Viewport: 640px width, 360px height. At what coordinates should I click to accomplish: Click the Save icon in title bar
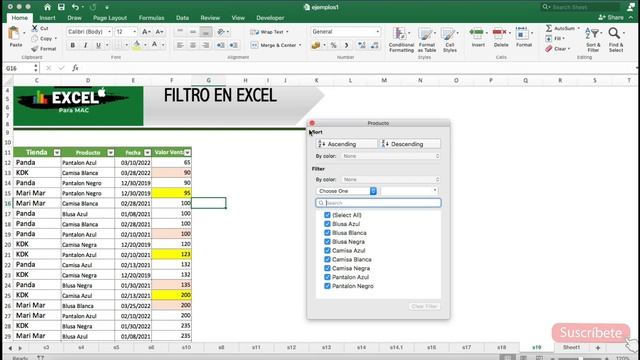[61, 7]
